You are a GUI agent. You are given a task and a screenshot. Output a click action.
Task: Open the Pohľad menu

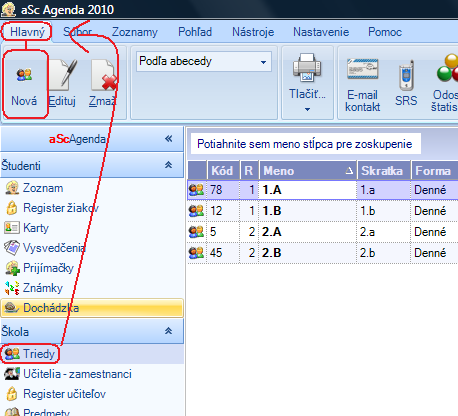tap(195, 32)
